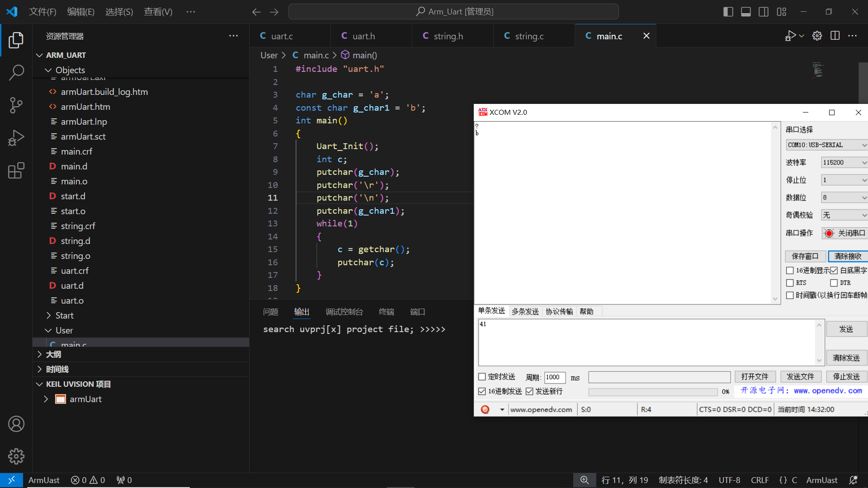
Task: Click the 清除接收 button
Action: pyautogui.click(x=847, y=256)
